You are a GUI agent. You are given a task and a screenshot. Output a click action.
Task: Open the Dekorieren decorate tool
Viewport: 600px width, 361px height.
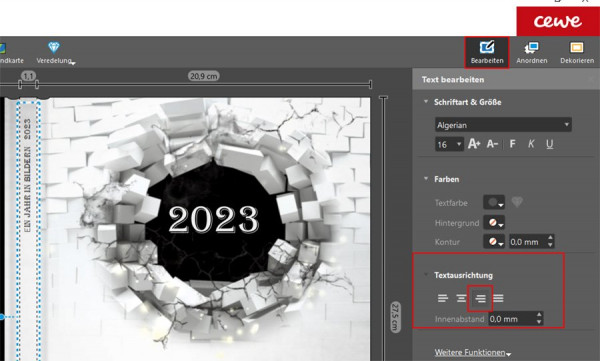[x=577, y=52]
